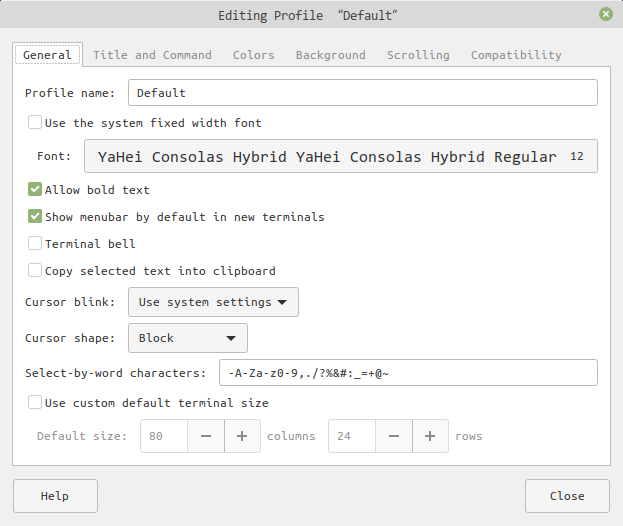Decrease the default rows value
Screen dimensions: 623x526
[x=394, y=436]
